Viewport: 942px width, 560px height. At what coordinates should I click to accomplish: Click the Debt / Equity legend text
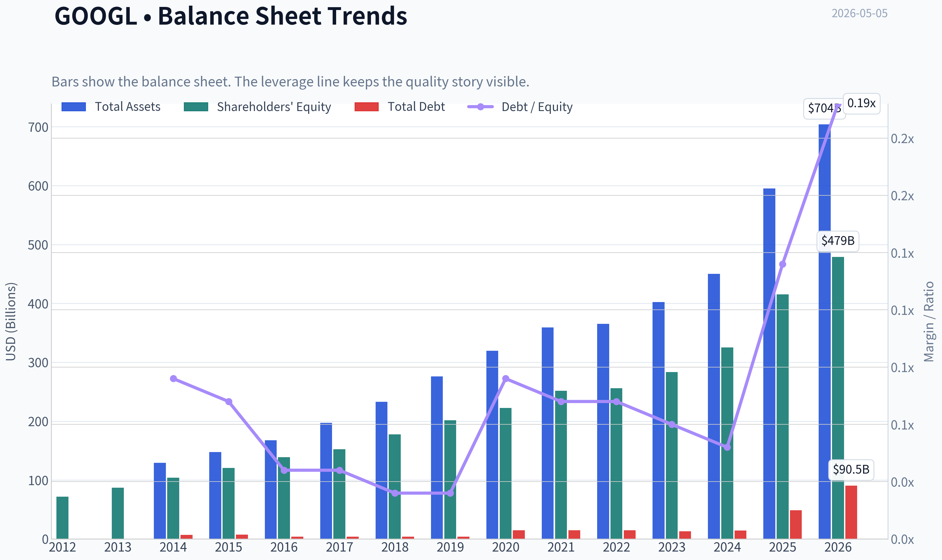pos(537,107)
